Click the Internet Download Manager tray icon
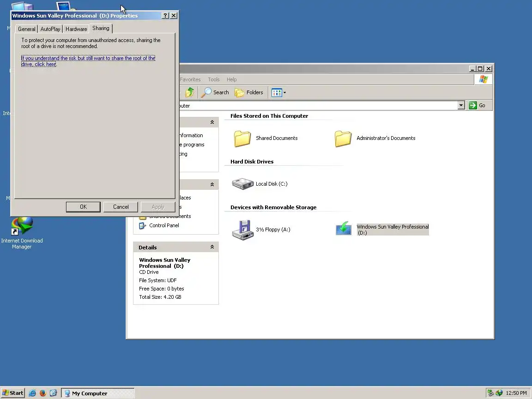The height and width of the screenshot is (399, 532). tap(499, 393)
